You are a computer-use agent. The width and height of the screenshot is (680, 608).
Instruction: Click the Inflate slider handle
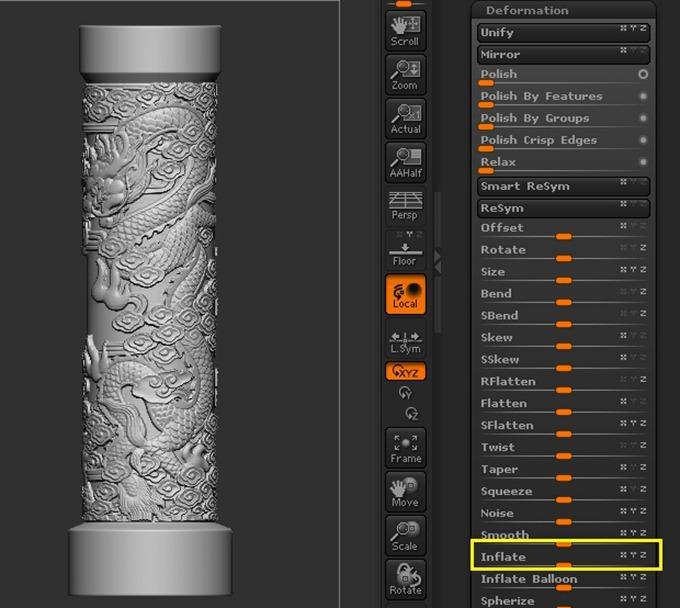tap(564, 565)
